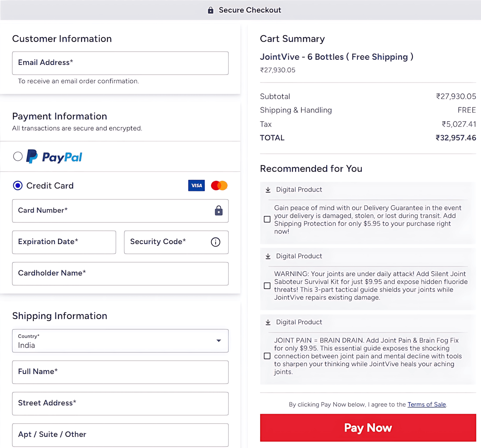Click the Mastercard icon
Viewport: 481px width, 448px height.
(x=219, y=185)
